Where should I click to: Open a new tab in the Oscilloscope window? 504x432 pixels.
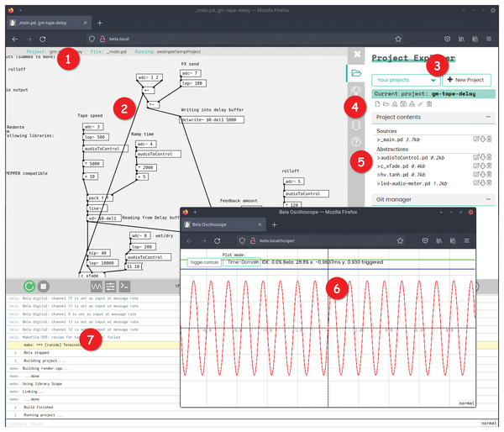[274, 224]
